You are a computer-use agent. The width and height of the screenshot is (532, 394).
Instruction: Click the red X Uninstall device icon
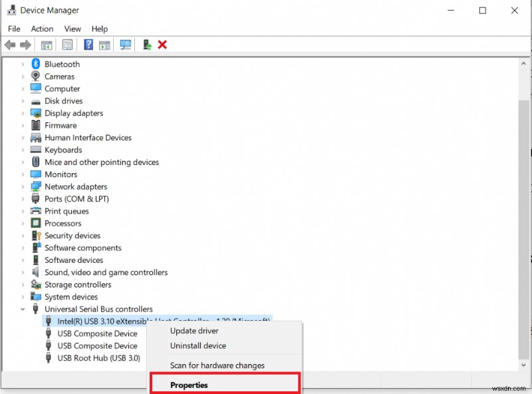162,45
